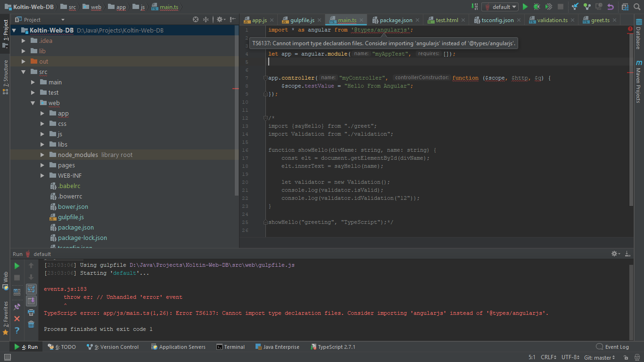Image resolution: width=644 pixels, height=362 pixels.
Task: Click the UTF-8 encoding selector
Action: [571, 357]
